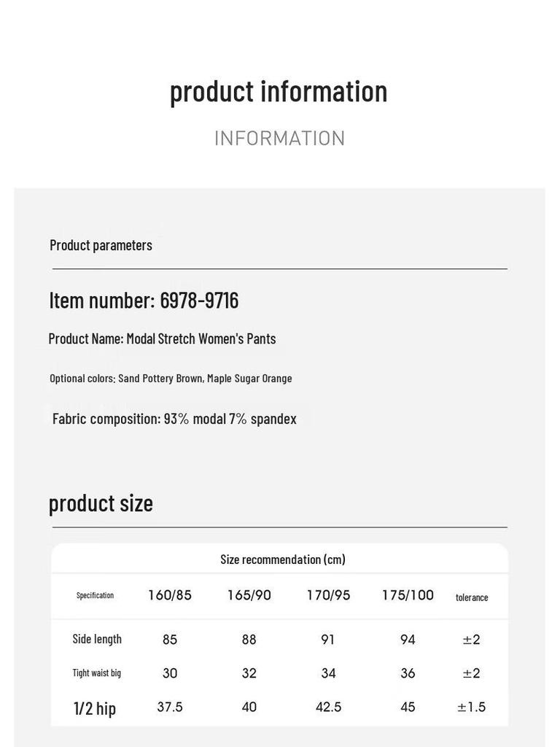
Task: Click the 42.5 hip measurement cell
Action: click(328, 707)
